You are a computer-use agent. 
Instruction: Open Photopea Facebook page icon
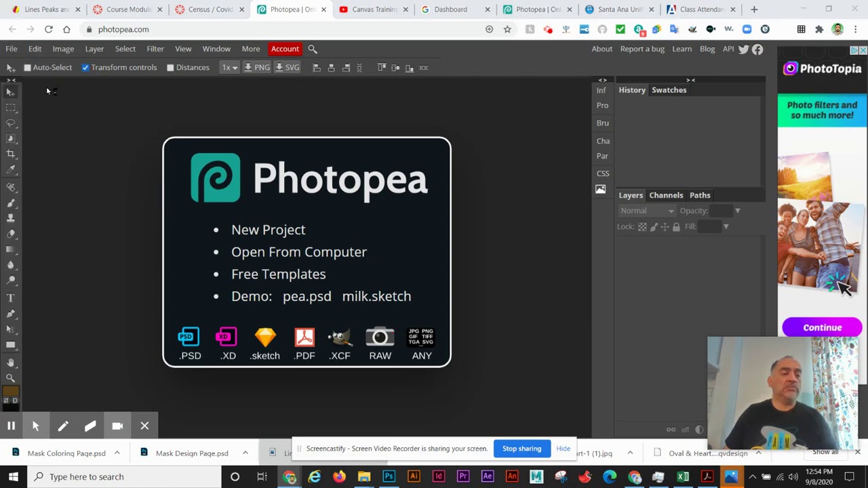[757, 49]
